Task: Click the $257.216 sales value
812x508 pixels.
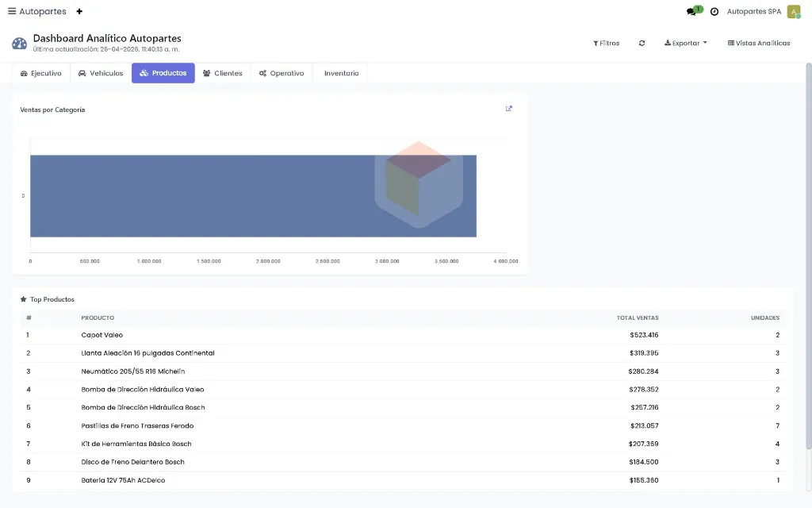Action: 644,407
